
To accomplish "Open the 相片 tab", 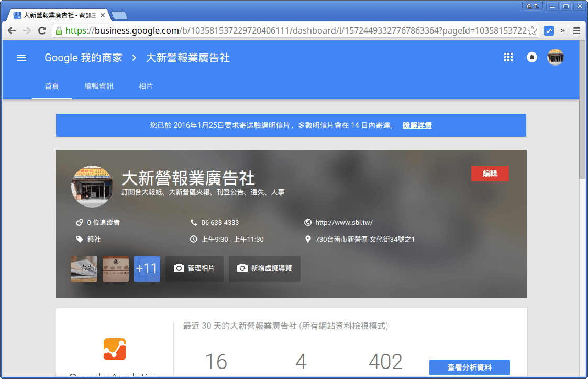I will coord(146,86).
